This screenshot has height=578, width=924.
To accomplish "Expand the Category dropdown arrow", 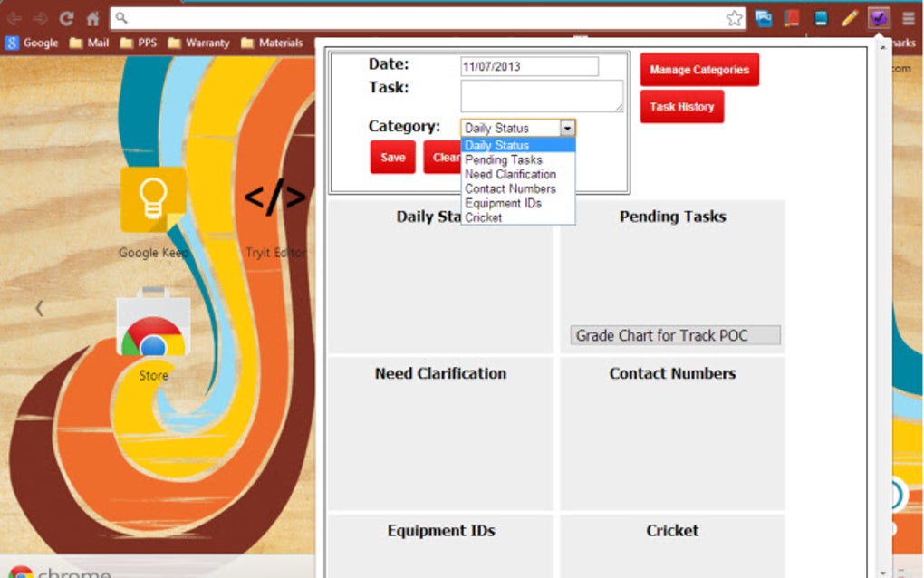I will [567, 128].
